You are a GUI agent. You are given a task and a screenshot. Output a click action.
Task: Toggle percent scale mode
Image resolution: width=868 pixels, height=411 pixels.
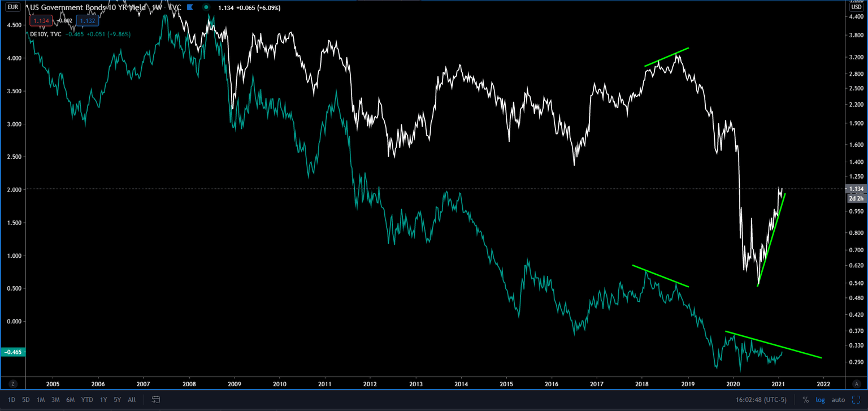point(805,400)
